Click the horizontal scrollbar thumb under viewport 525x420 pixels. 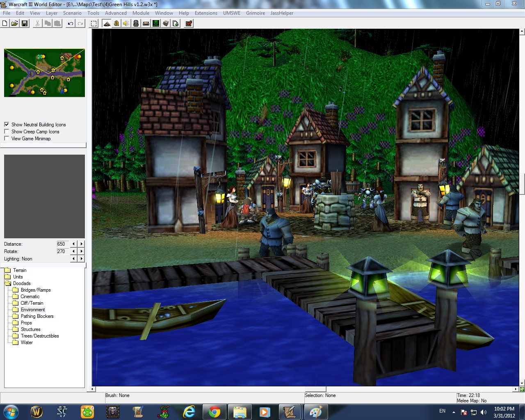click(315, 389)
